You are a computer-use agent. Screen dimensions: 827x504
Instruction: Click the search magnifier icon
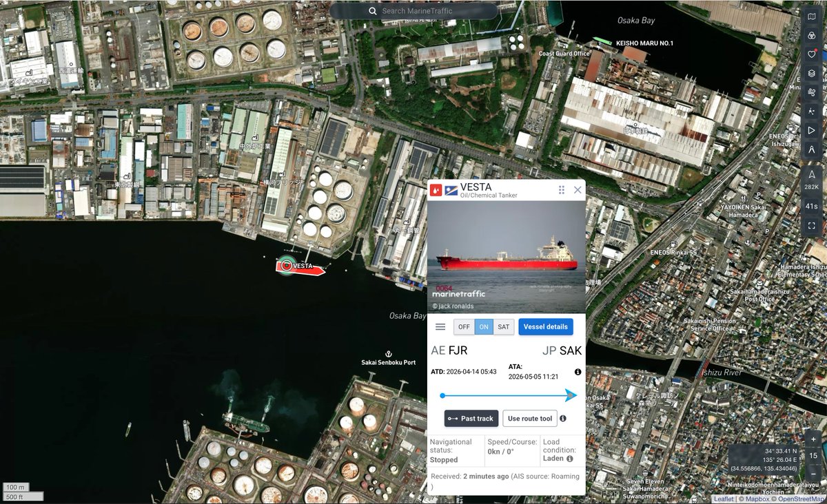point(373,11)
